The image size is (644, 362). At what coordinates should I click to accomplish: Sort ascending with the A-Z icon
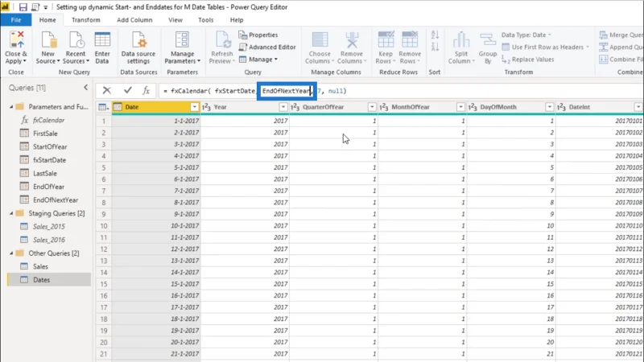click(x=435, y=35)
